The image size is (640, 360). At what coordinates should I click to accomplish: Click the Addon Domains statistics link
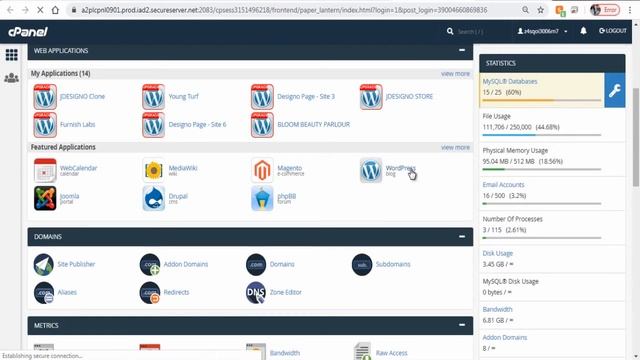click(x=504, y=338)
